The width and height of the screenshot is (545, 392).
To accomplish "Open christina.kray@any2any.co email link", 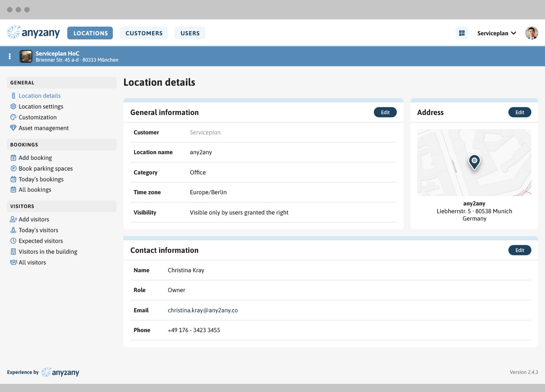I will tap(202, 310).
